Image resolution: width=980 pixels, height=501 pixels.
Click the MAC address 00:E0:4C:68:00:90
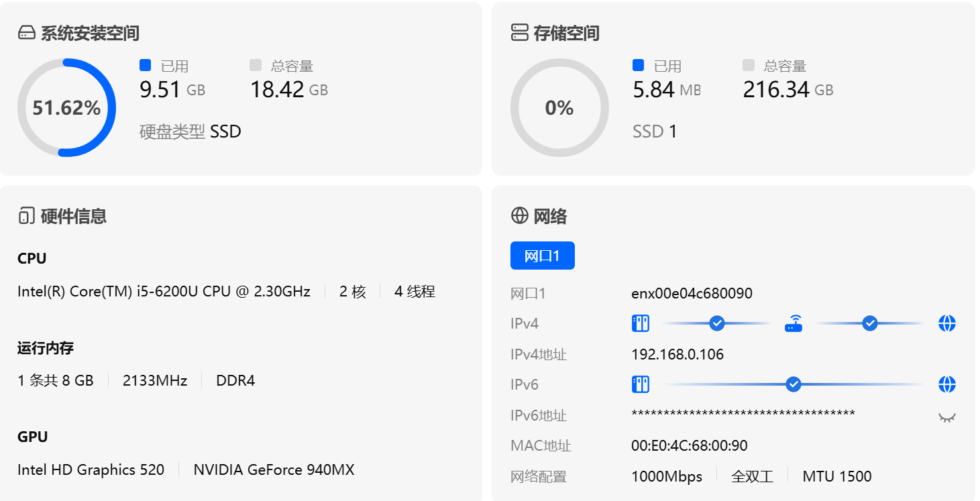pos(689,445)
